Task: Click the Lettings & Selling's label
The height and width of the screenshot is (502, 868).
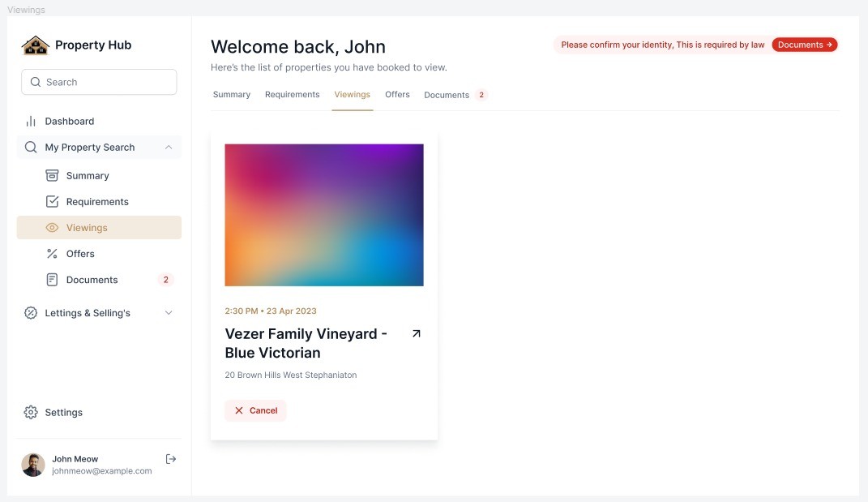Action: point(88,313)
